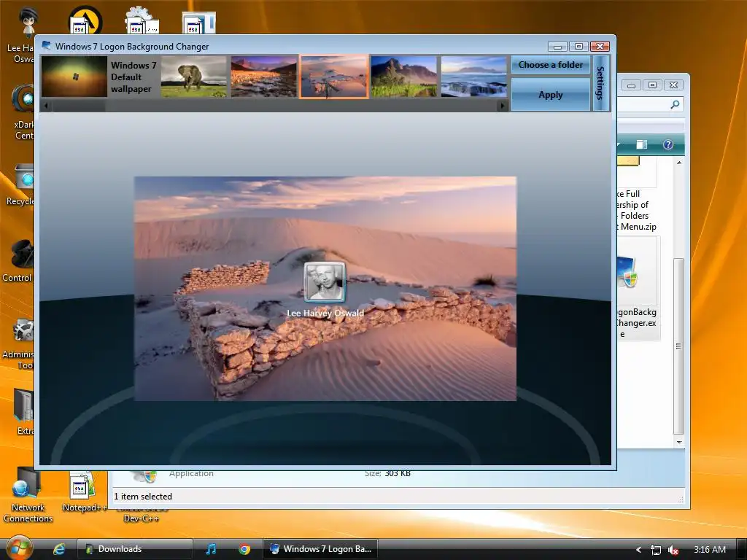Select the Take Full Ownership Menu.zip file
Image resolution: width=747 pixels, height=560 pixels.
pos(636,210)
